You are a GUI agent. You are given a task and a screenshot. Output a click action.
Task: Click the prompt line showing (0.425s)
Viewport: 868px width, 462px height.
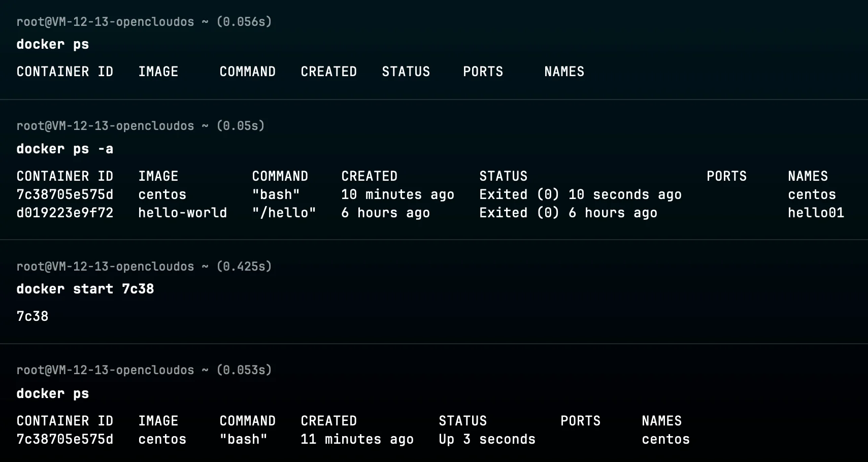tap(144, 267)
